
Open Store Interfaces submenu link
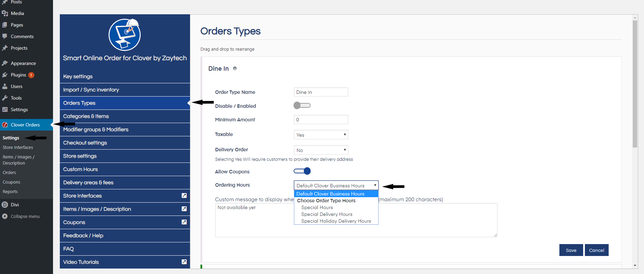[x=18, y=147]
